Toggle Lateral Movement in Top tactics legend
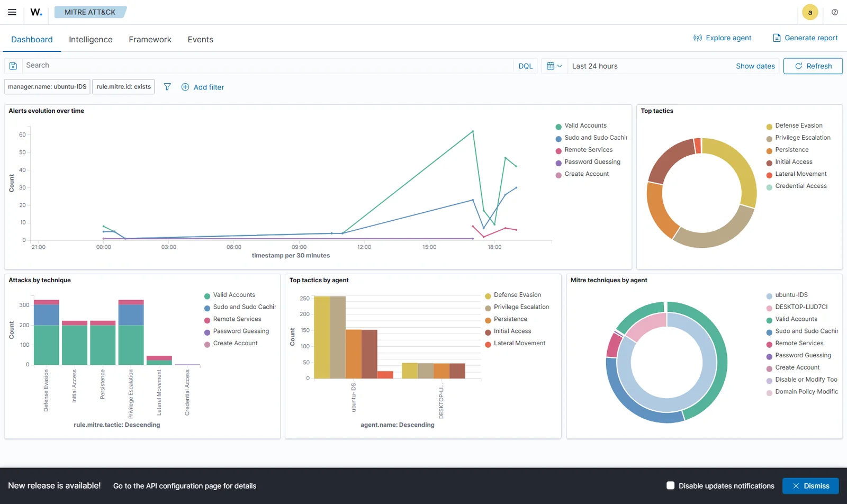847x504 pixels. pyautogui.click(x=796, y=174)
